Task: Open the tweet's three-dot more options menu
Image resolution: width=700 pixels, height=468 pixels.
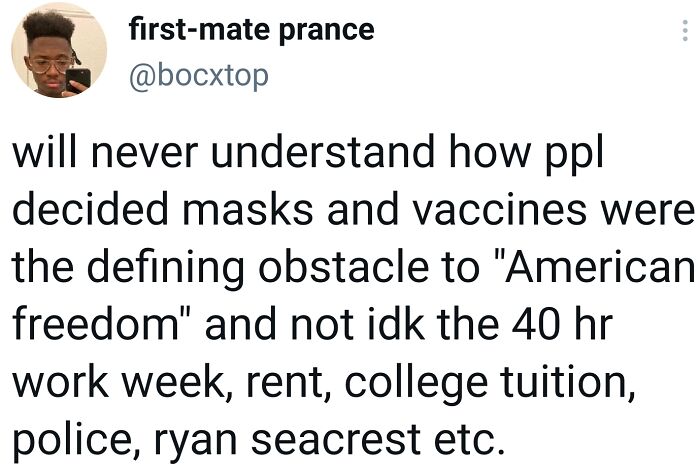Action: point(684,31)
